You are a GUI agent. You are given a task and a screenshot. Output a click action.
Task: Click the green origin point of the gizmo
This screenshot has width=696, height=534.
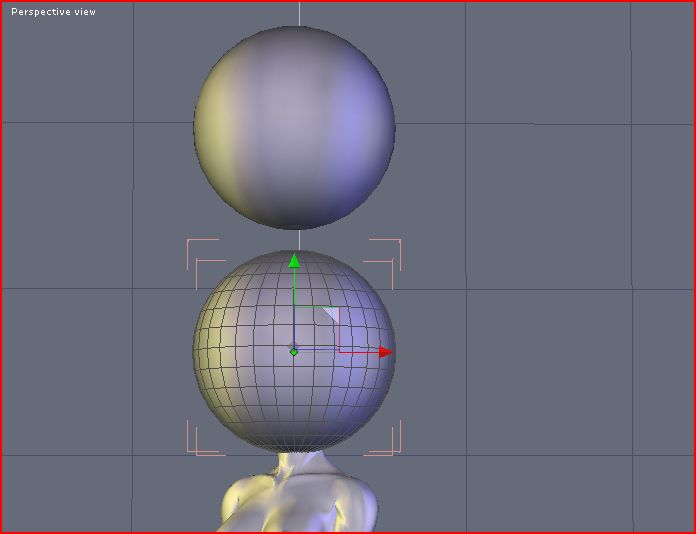point(294,352)
